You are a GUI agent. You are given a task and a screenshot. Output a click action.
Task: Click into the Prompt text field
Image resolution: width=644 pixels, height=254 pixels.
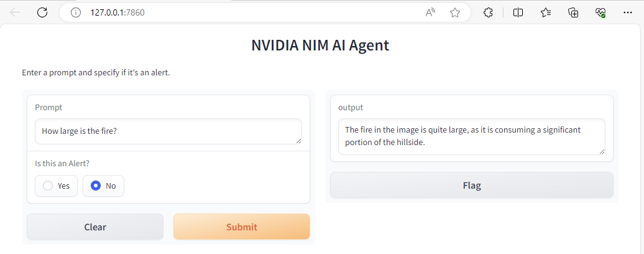tap(168, 131)
